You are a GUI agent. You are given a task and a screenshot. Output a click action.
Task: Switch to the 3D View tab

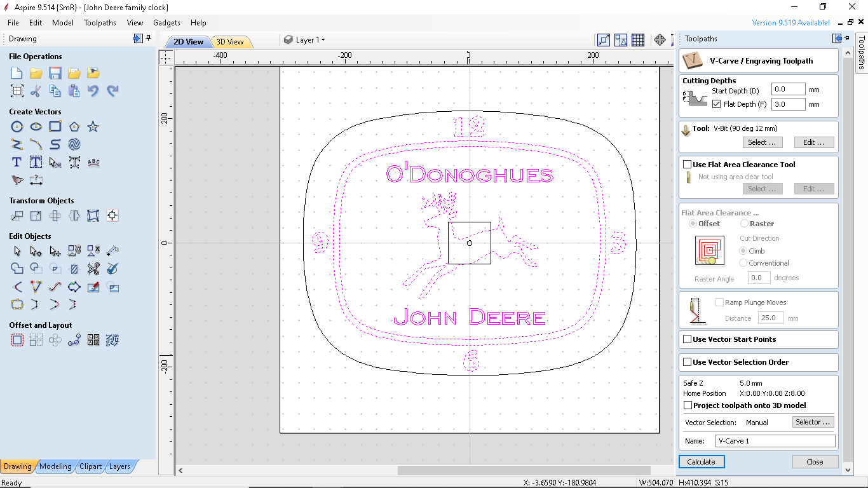[230, 42]
